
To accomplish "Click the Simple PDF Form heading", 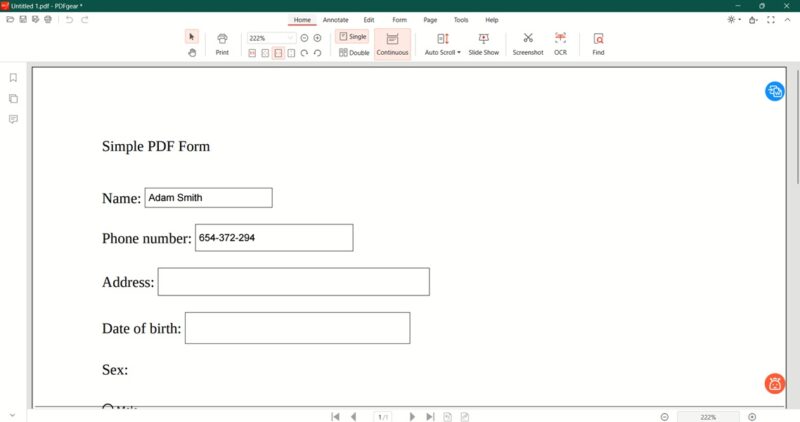I will (156, 146).
